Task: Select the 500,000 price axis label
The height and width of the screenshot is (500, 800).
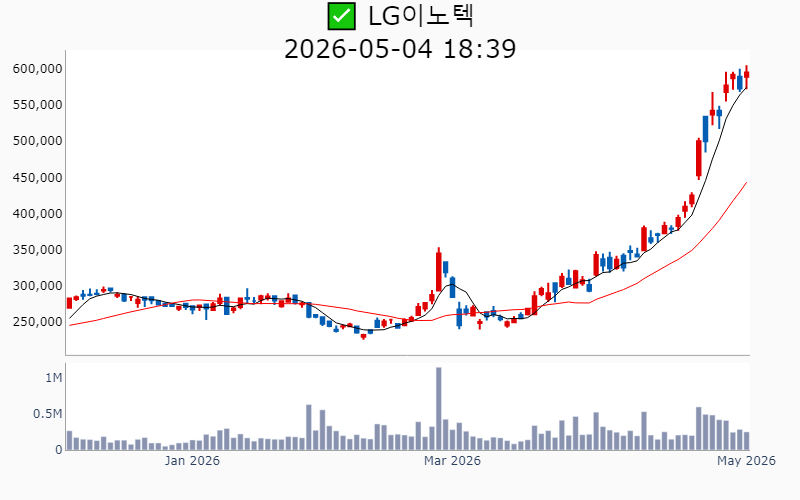Action: tap(38, 141)
